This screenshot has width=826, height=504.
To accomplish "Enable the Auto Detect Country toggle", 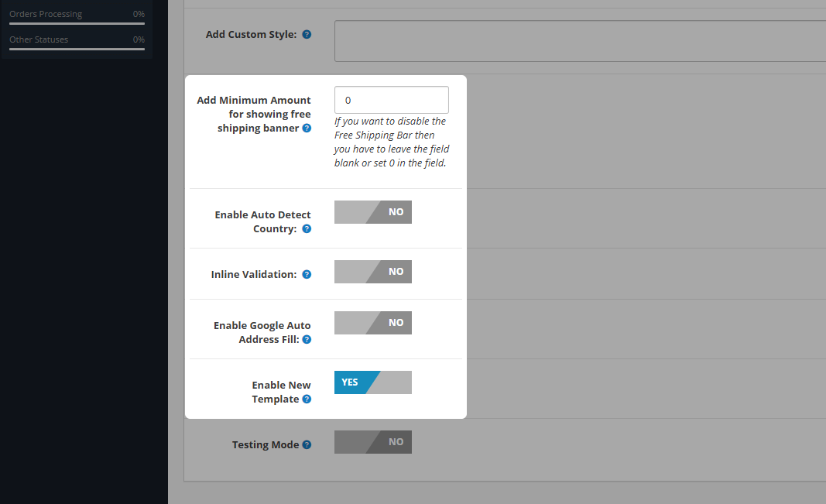I will (x=372, y=212).
